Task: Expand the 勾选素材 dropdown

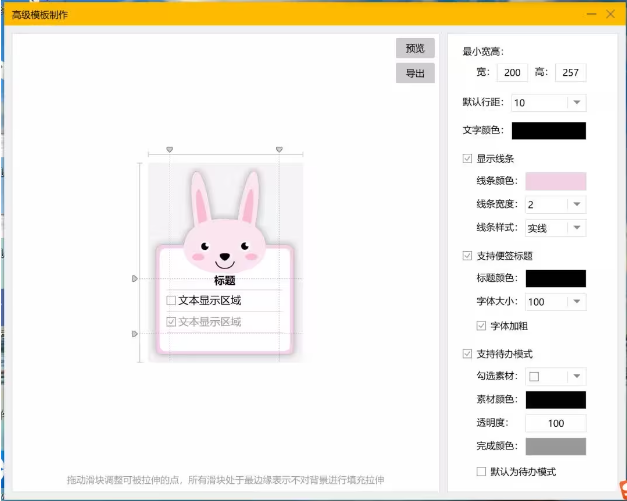Action: (575, 376)
